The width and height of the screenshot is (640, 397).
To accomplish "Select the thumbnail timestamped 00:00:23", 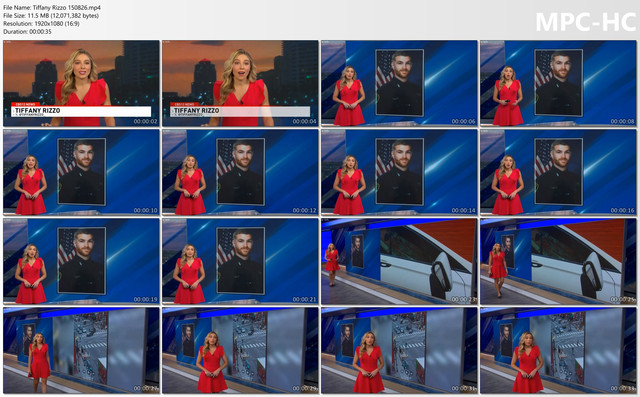I will tap(399, 261).
